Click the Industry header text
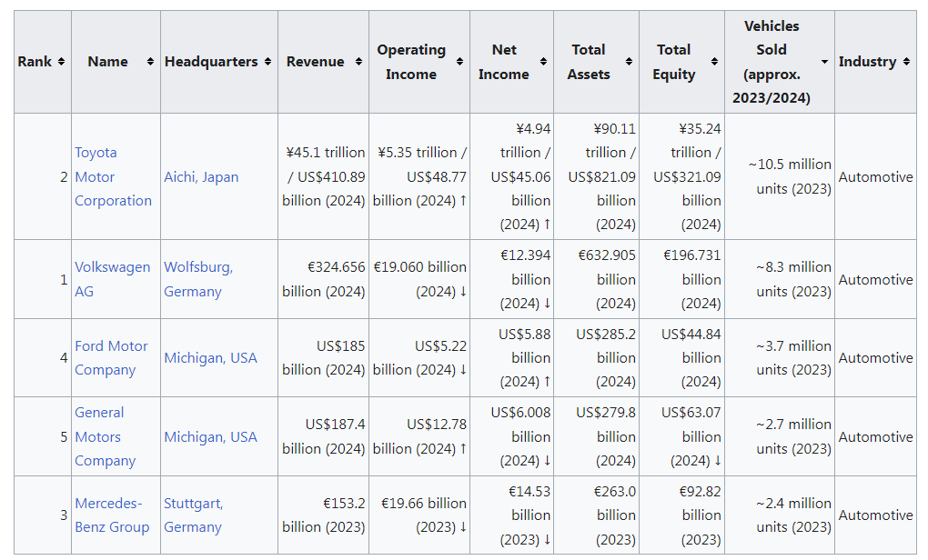Viewport: 928px width, 560px height. 868,62
